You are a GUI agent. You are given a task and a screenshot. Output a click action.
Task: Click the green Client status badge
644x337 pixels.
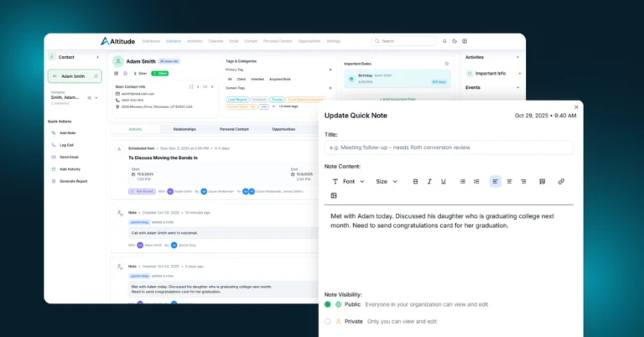coord(160,74)
